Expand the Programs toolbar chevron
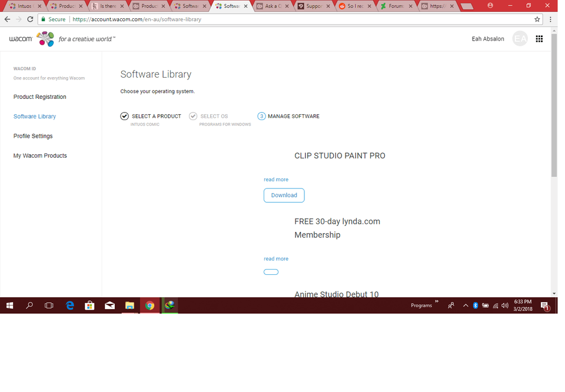 [437, 301]
